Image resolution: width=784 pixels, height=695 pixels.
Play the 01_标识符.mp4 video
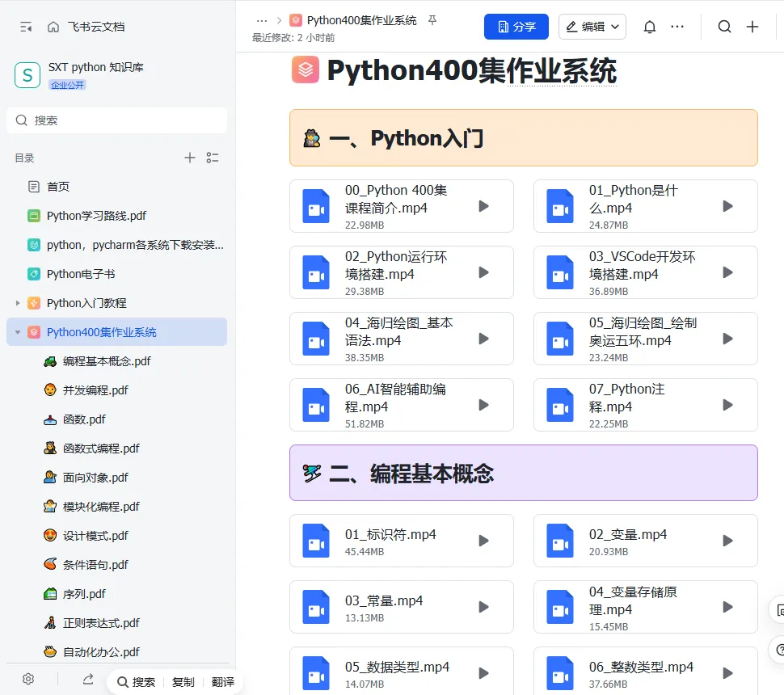483,541
